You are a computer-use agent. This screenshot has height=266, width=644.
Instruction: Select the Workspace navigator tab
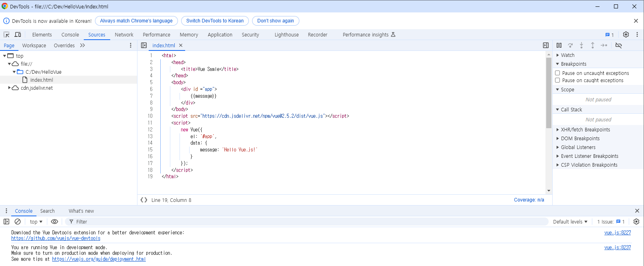point(34,46)
